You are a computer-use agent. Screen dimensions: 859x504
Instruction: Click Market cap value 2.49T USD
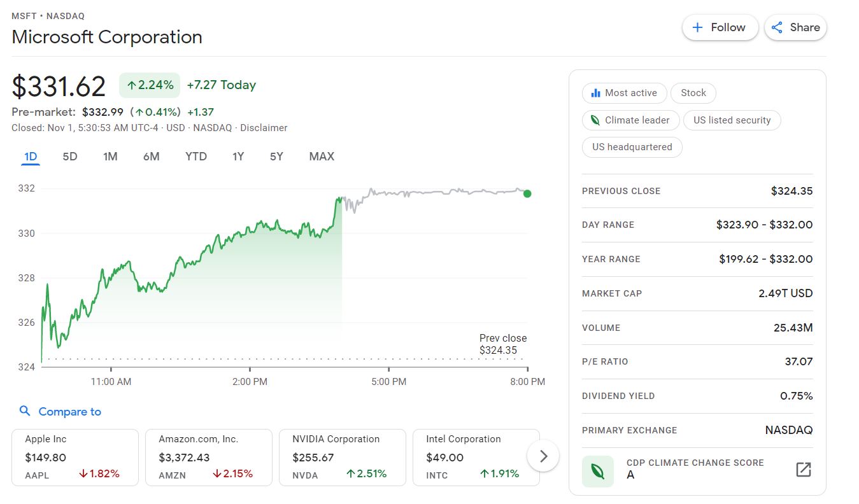tap(786, 293)
